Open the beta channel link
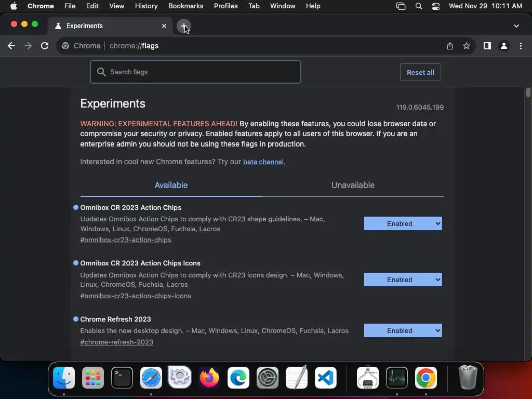Viewport: 532px width, 399px height. (263, 162)
